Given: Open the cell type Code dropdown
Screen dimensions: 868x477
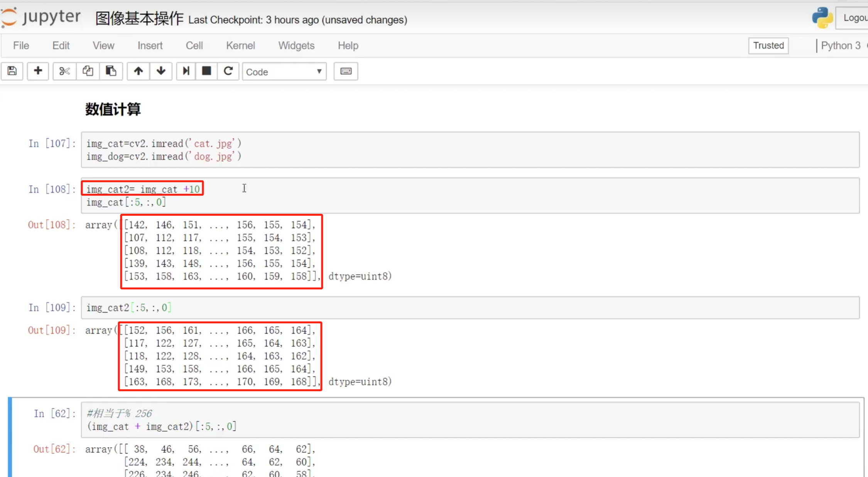Looking at the screenshot, I should coord(284,72).
